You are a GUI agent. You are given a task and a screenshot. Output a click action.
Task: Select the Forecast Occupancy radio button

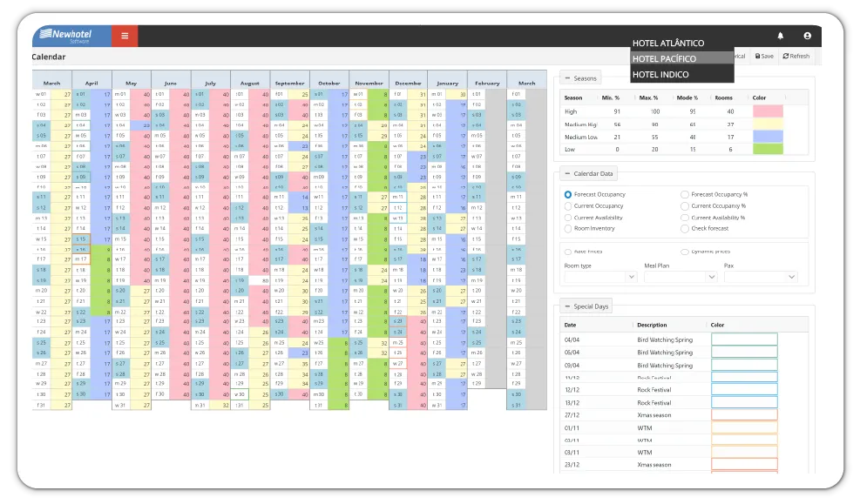pyautogui.click(x=567, y=194)
